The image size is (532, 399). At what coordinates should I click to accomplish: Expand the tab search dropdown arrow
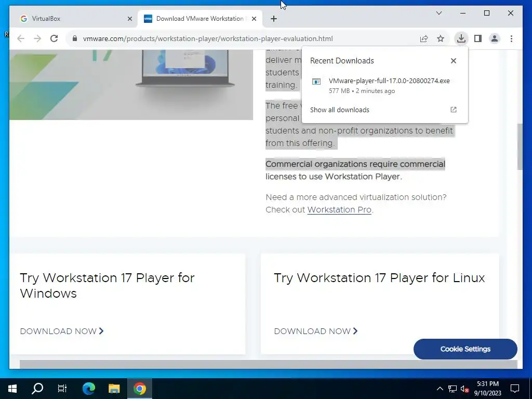click(438, 13)
